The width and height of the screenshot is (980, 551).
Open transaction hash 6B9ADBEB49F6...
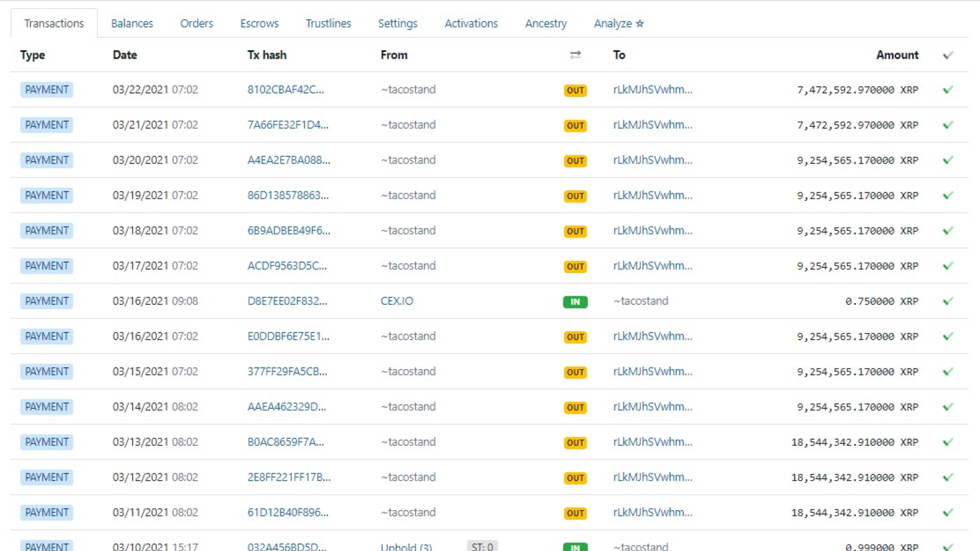coord(288,230)
